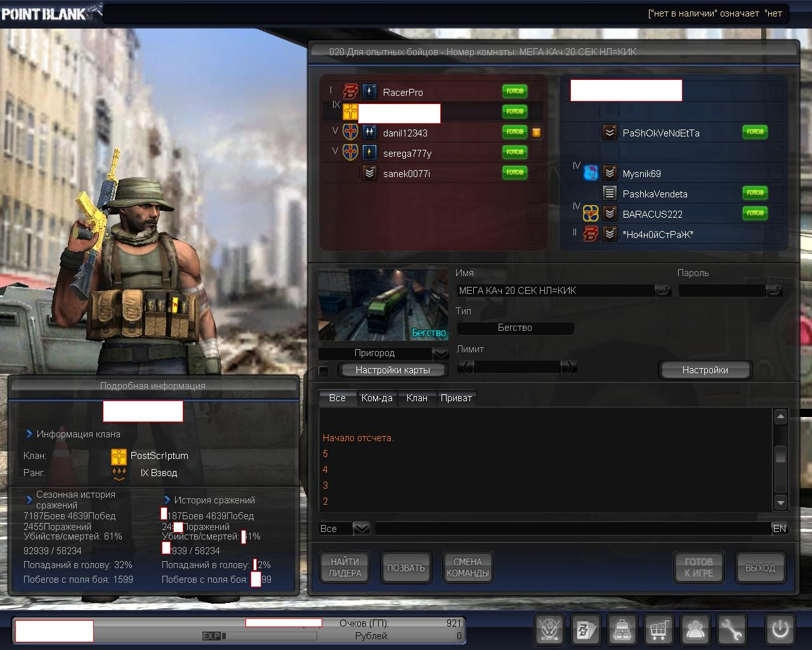The height and width of the screenshot is (650, 812).
Task: Open the inventory backpack icon
Action: pos(622,630)
